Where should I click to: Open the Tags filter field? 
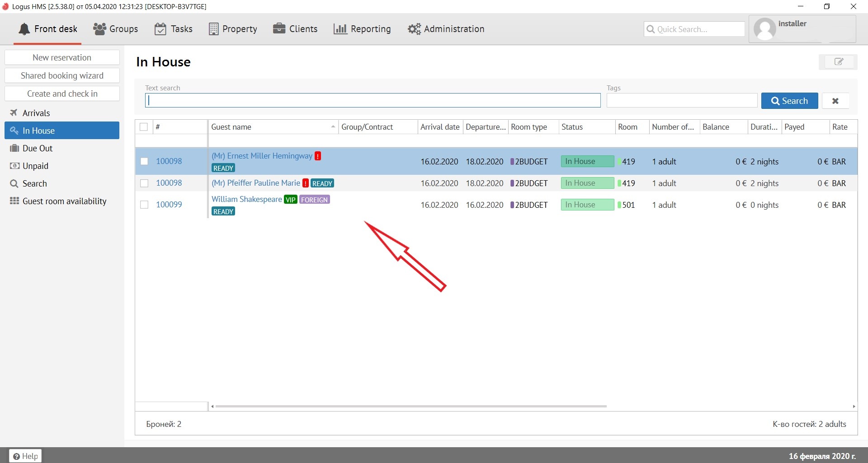[681, 101]
